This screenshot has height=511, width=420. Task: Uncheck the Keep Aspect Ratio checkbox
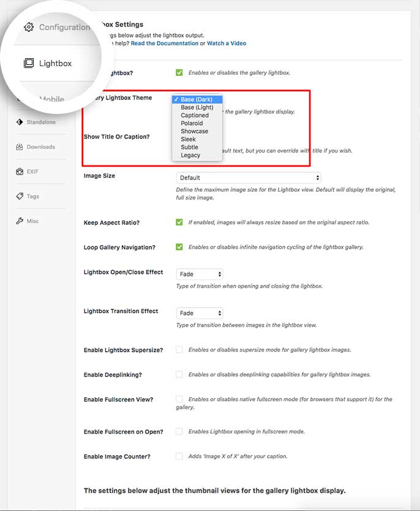point(179,222)
